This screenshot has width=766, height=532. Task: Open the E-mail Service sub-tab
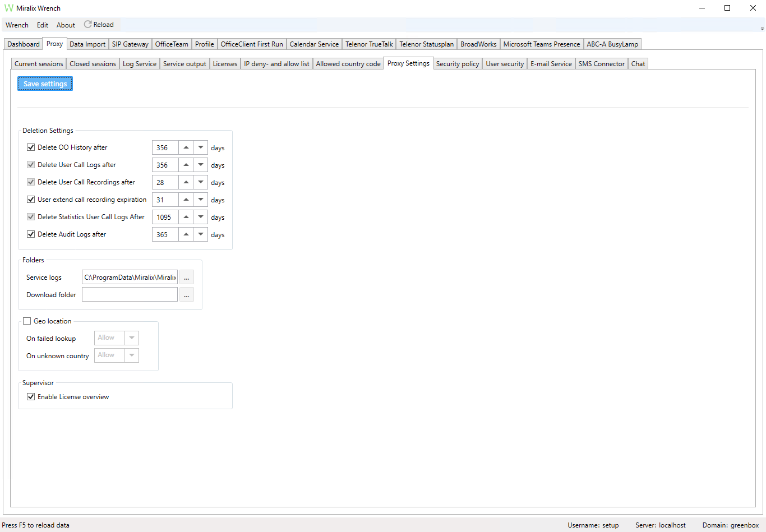[x=551, y=64]
